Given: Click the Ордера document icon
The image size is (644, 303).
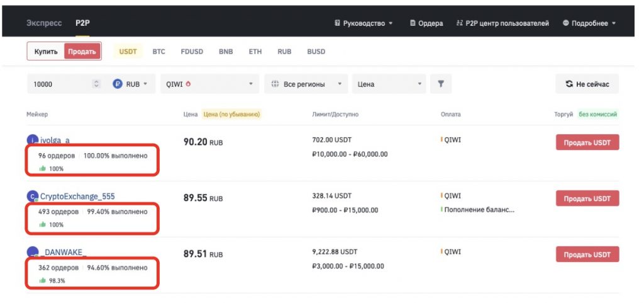Looking at the screenshot, I should tap(413, 23).
